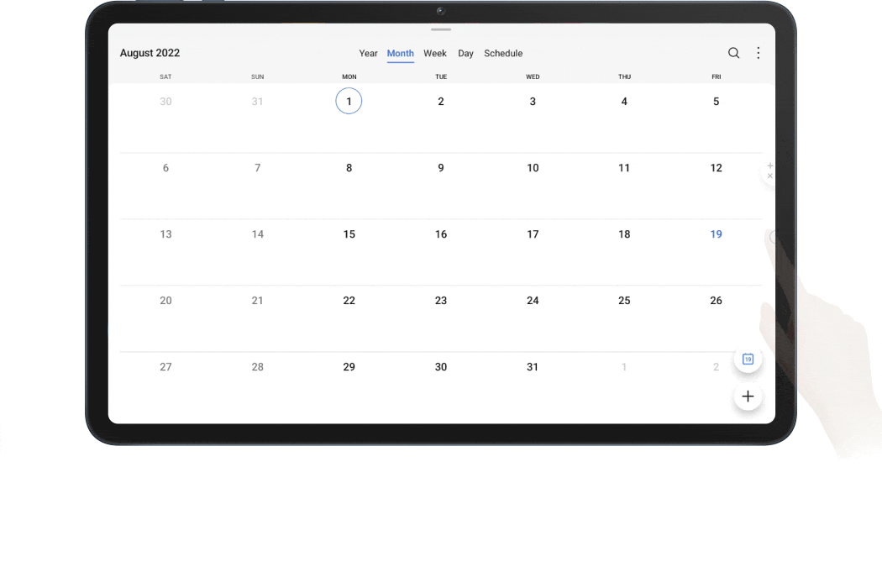Image resolution: width=882 pixels, height=588 pixels.
Task: Select date 18 in the calendar
Action: click(624, 234)
